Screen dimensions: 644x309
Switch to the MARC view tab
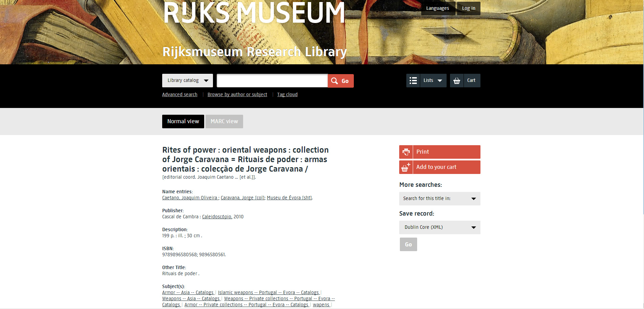(224, 122)
